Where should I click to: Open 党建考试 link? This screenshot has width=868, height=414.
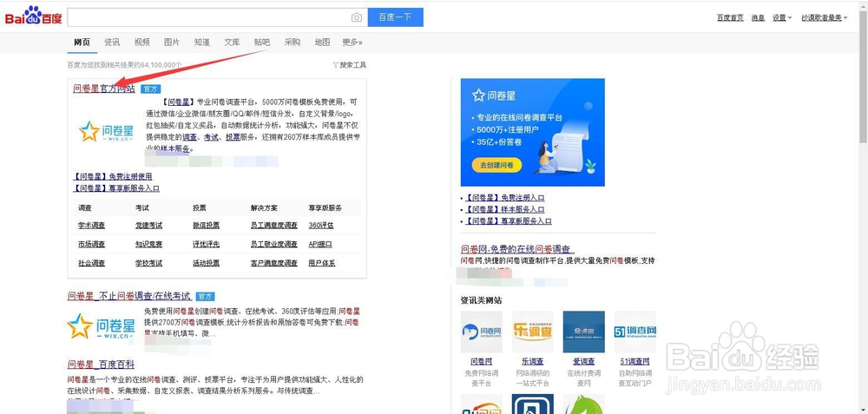tap(149, 226)
